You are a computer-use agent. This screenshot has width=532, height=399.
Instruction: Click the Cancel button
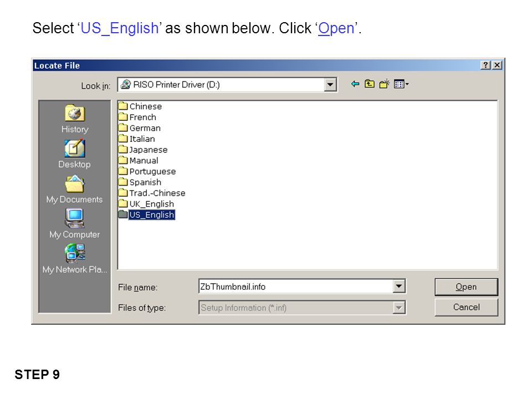click(466, 307)
